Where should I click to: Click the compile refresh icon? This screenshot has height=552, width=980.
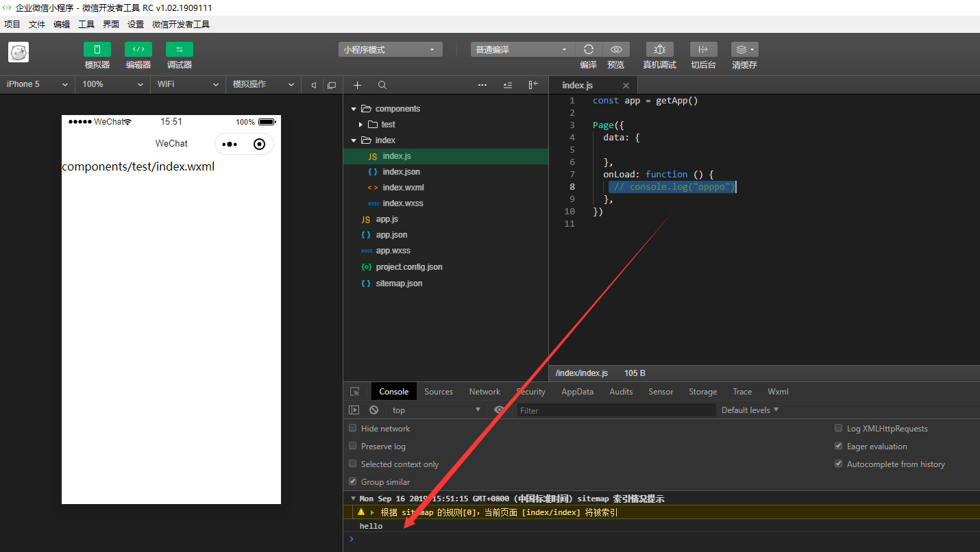(x=588, y=49)
